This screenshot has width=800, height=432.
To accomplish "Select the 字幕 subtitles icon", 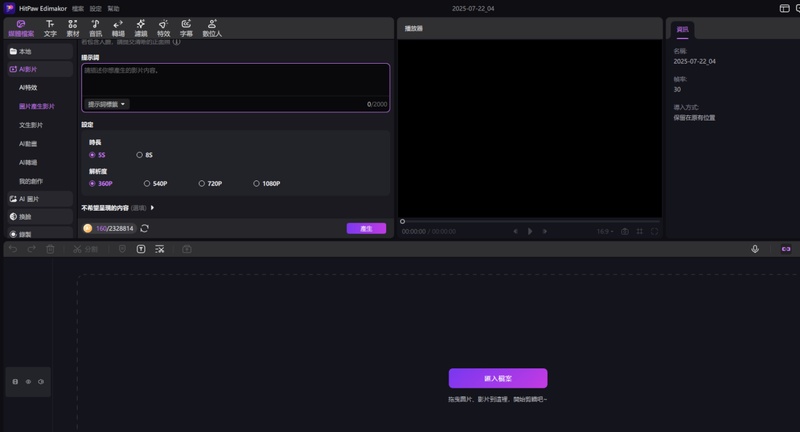I will [186, 24].
